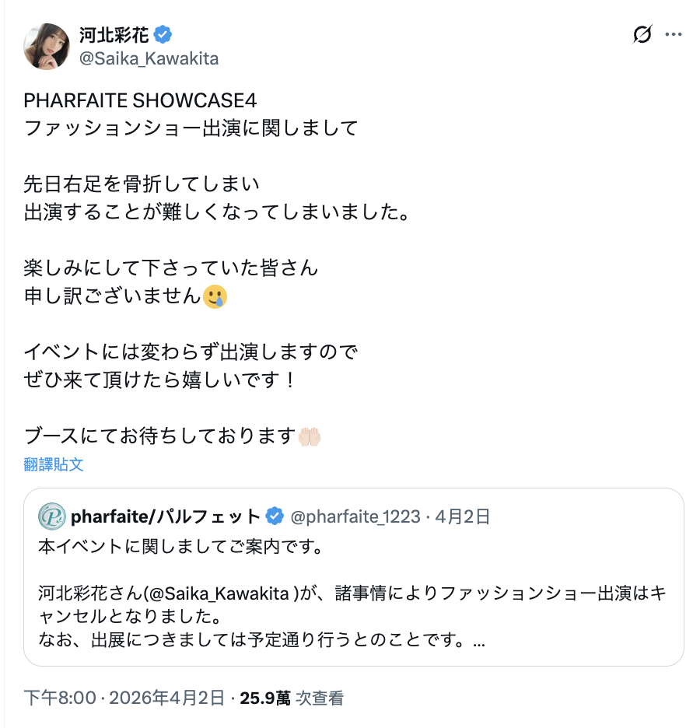Click the 河北彩花 display name

click(114, 35)
